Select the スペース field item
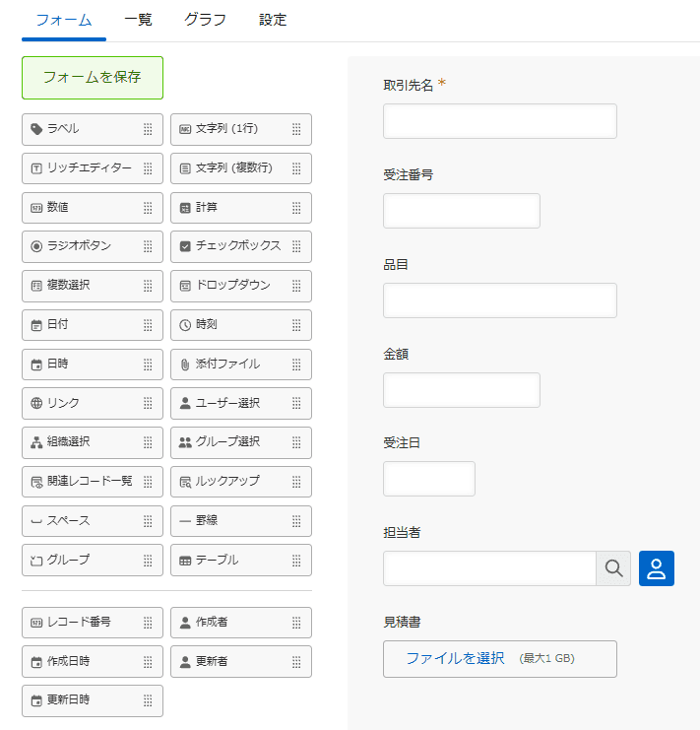The height and width of the screenshot is (730, 700). 93,521
